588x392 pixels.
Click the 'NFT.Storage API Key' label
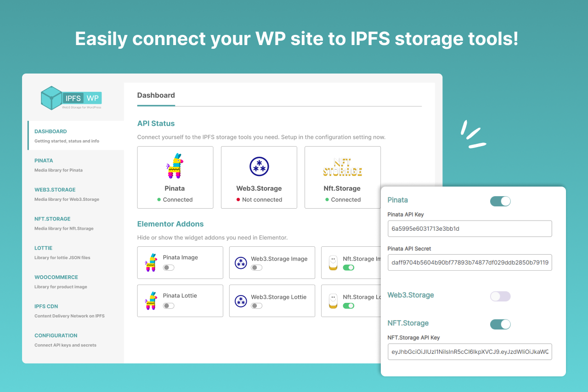coord(414,338)
